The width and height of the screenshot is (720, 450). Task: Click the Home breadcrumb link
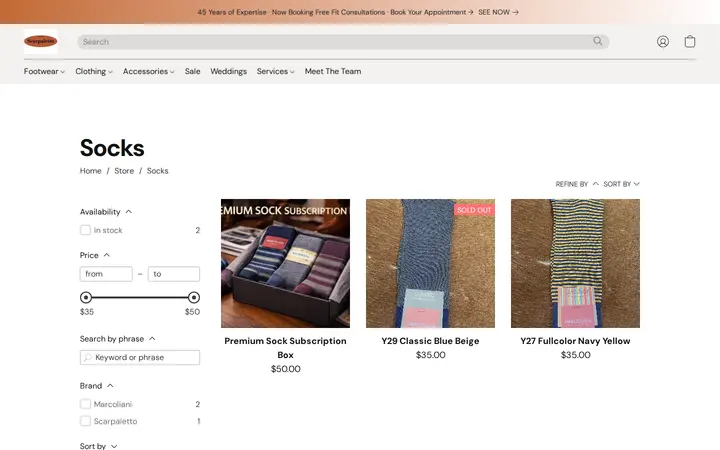[x=90, y=171]
